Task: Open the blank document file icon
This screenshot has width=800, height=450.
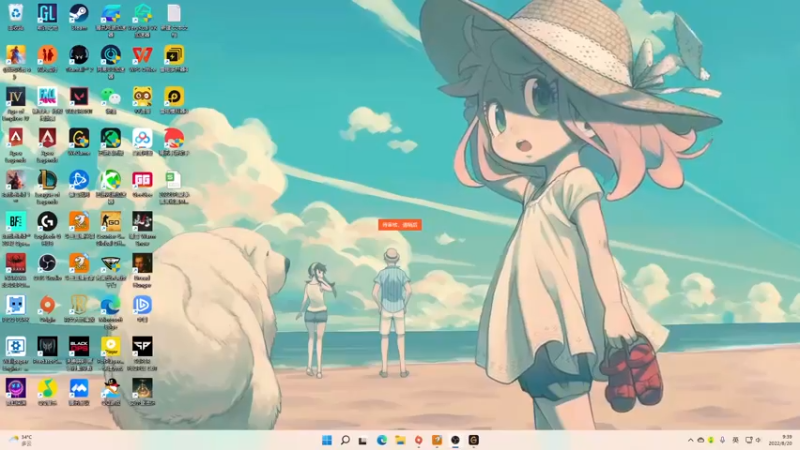Action: point(174,13)
